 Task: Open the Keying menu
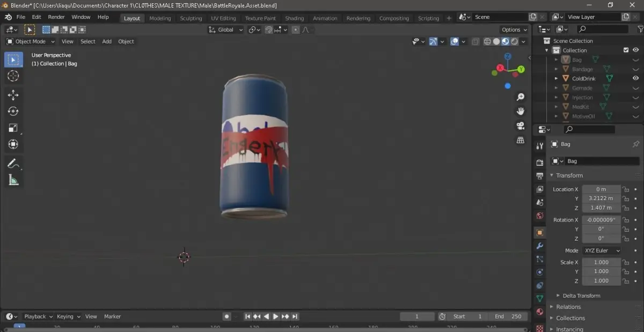tap(68, 316)
